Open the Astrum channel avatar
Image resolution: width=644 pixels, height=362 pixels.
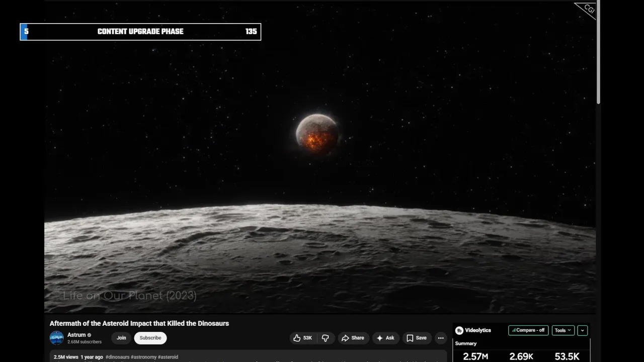pos(56,338)
